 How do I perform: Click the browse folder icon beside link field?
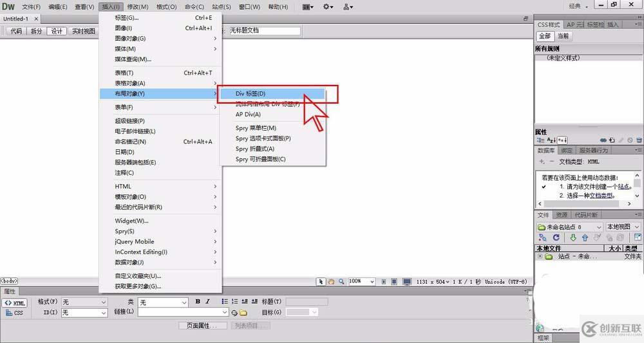(x=243, y=313)
